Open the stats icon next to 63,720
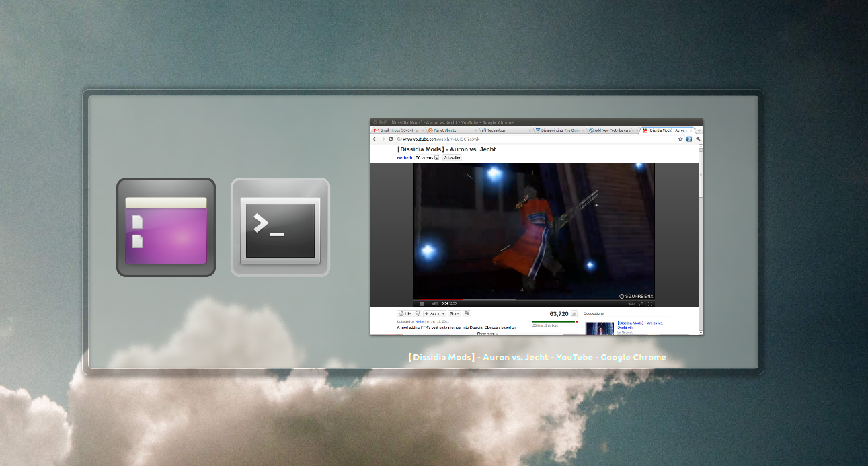Screen dimensions: 868x466 pyautogui.click(x=574, y=314)
